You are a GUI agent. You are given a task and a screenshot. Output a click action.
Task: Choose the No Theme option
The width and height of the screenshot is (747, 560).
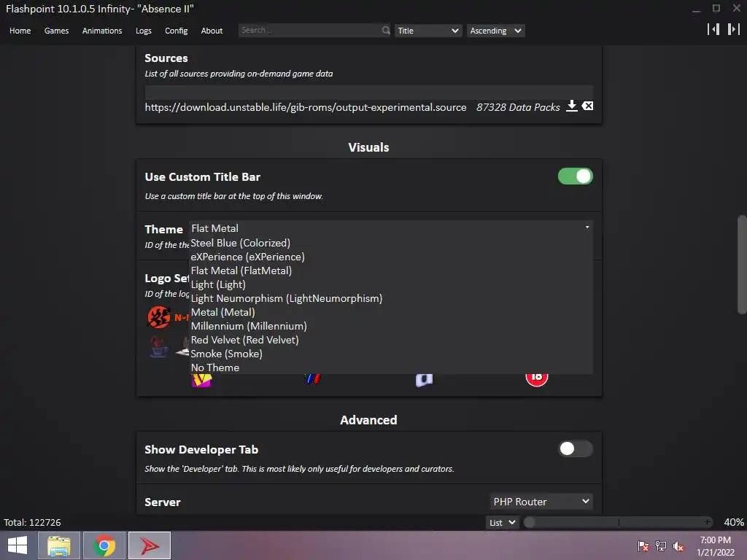click(391, 367)
